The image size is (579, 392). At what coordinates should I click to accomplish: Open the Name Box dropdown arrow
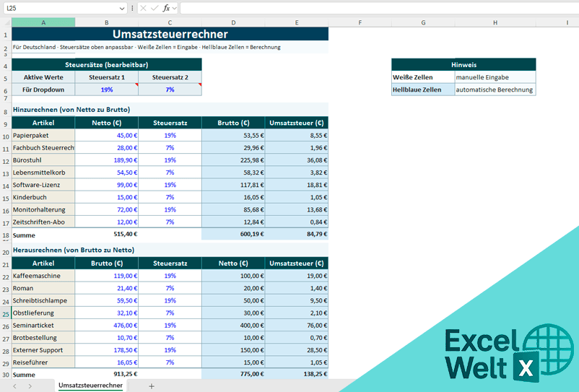(x=121, y=8)
